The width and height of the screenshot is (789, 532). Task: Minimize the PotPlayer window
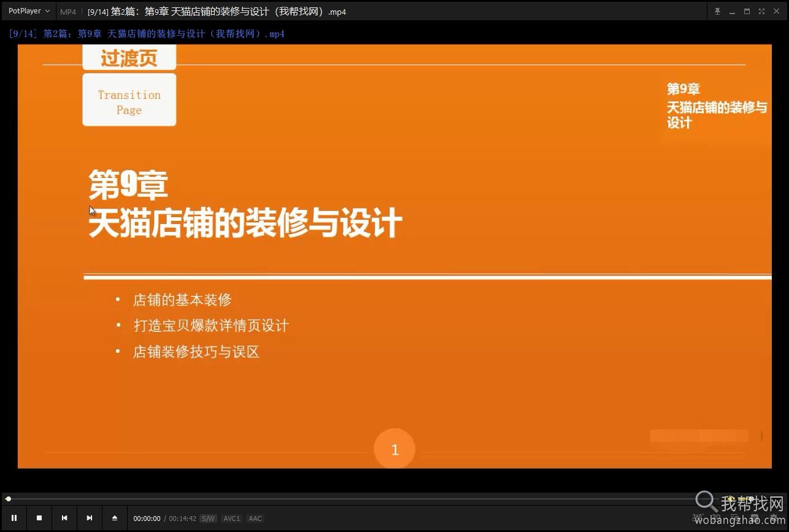[732, 12]
